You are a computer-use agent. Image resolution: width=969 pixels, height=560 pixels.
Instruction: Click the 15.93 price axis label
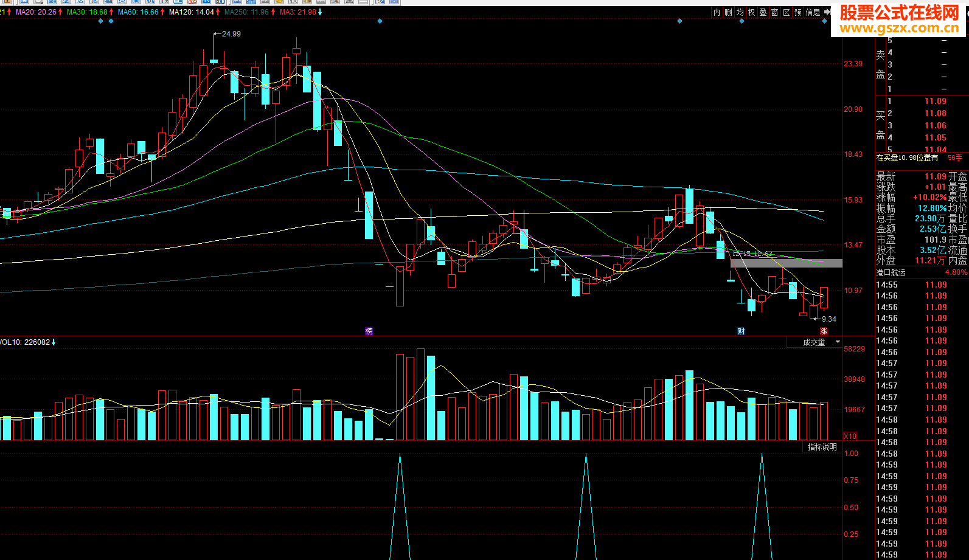(853, 199)
